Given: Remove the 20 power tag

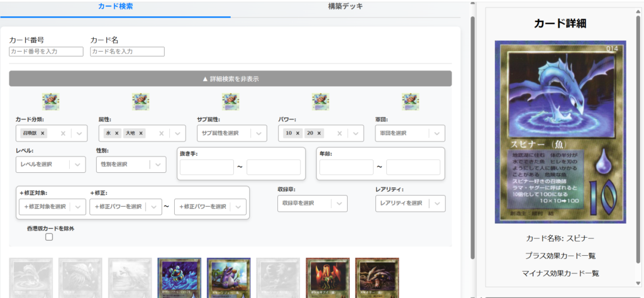Looking at the screenshot, I should (x=319, y=133).
